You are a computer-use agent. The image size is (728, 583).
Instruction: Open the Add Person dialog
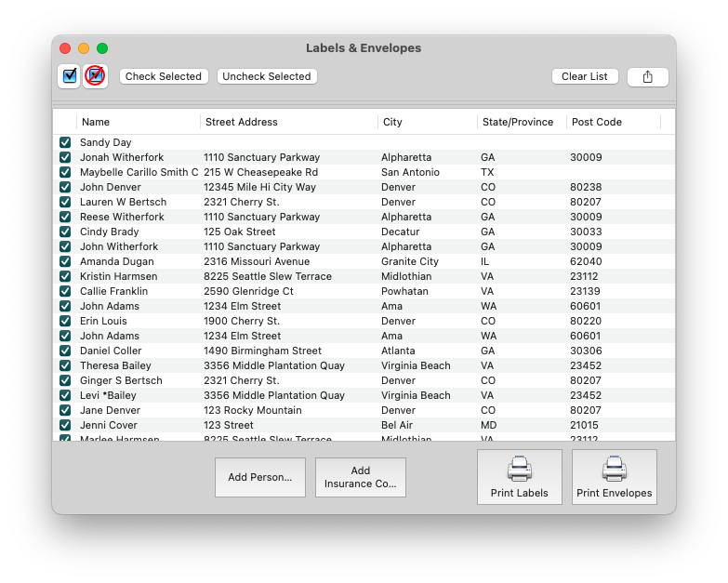coord(260,477)
